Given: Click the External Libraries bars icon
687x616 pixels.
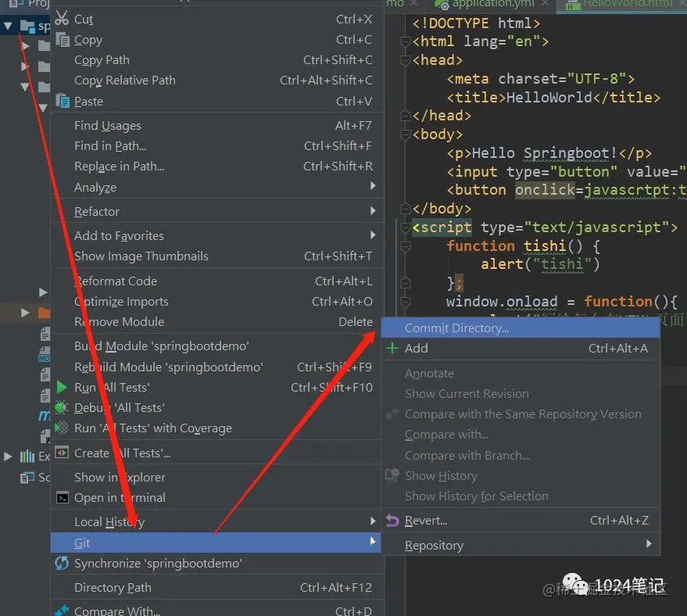Looking at the screenshot, I should (27, 457).
